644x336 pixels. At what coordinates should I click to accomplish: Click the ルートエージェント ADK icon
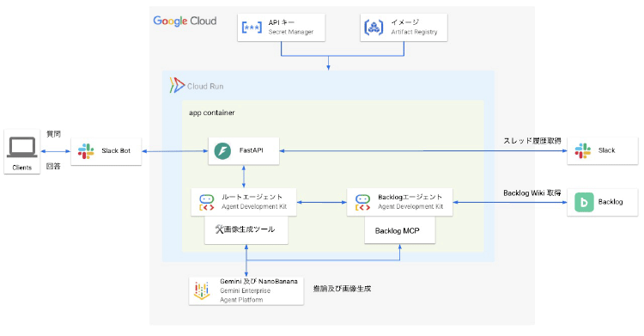[x=207, y=202]
